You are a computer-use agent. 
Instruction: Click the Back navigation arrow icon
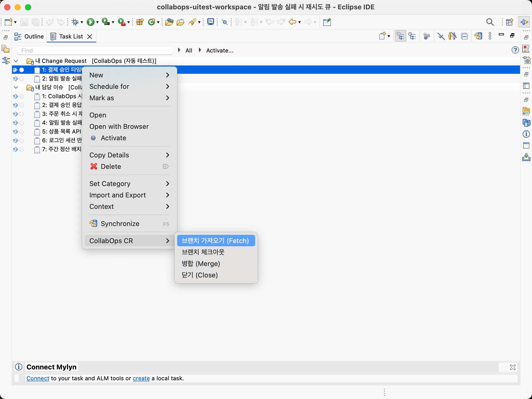tap(292, 22)
